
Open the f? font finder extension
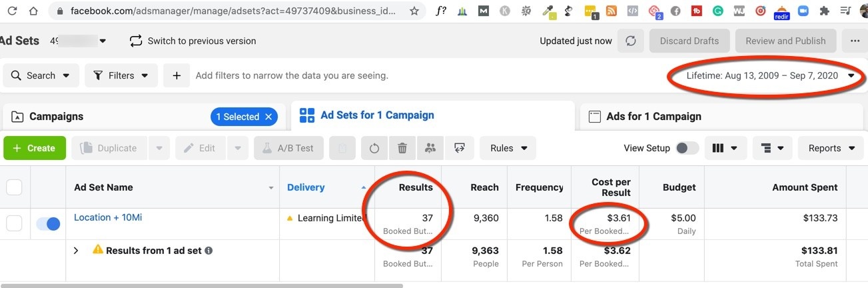pyautogui.click(x=441, y=11)
